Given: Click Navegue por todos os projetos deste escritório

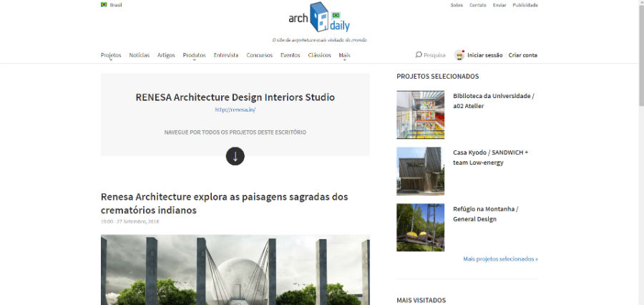Looking at the screenshot, I should pos(235,132).
